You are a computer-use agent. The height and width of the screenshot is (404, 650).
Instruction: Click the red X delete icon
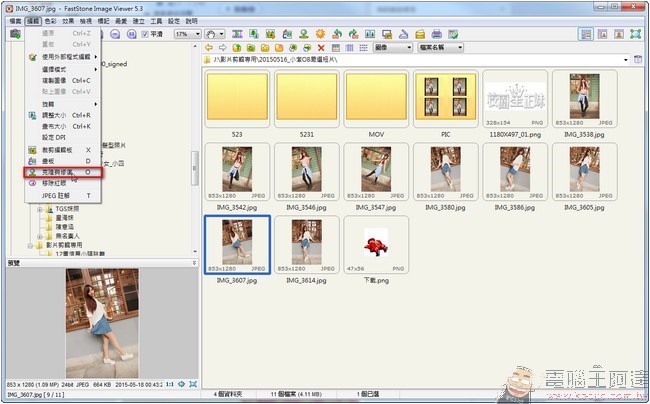321,48
